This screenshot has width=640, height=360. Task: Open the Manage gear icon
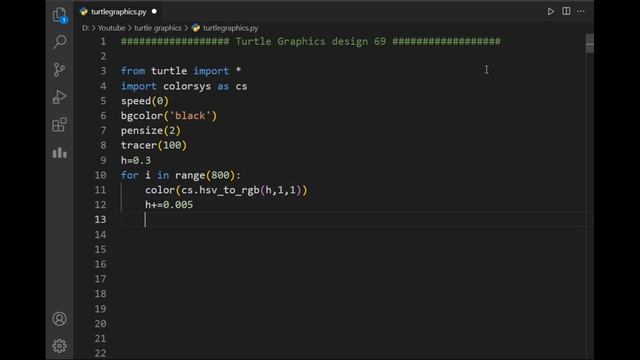coord(60,346)
